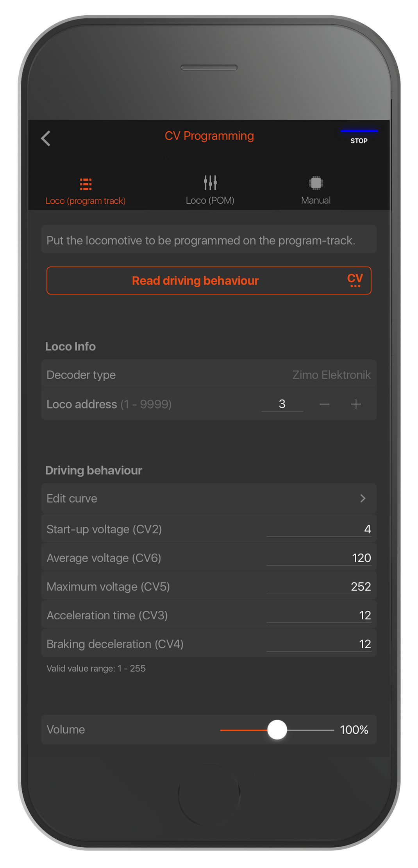The width and height of the screenshot is (418, 868).
Task: Tap the sliders icon for Loco POM
Action: (x=210, y=183)
